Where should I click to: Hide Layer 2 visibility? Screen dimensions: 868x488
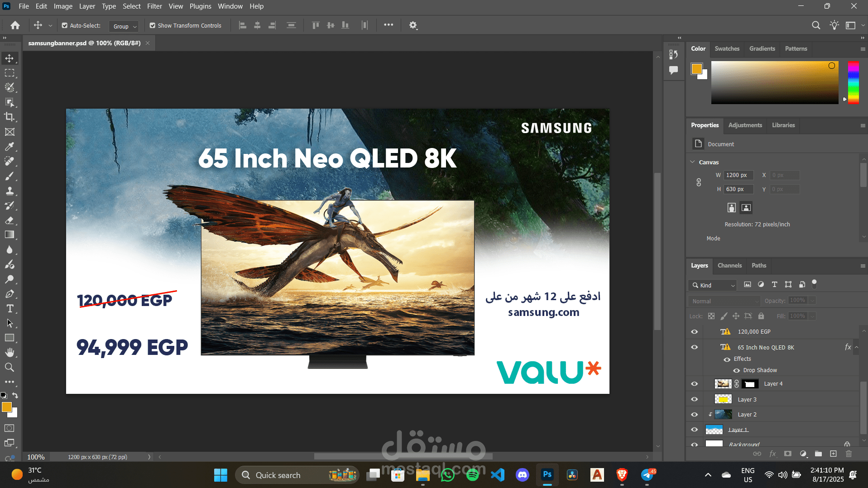point(694,415)
